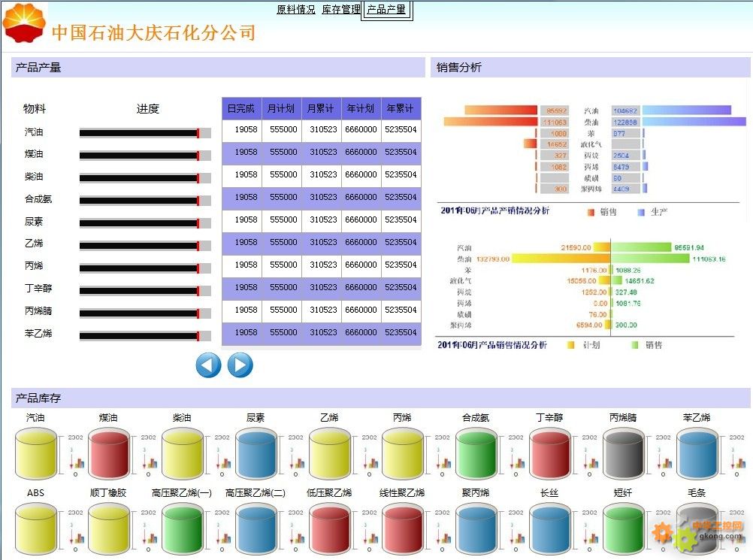The width and height of the screenshot is (753, 560).
Task: Click the next page right arrow button
Action: coord(240,365)
